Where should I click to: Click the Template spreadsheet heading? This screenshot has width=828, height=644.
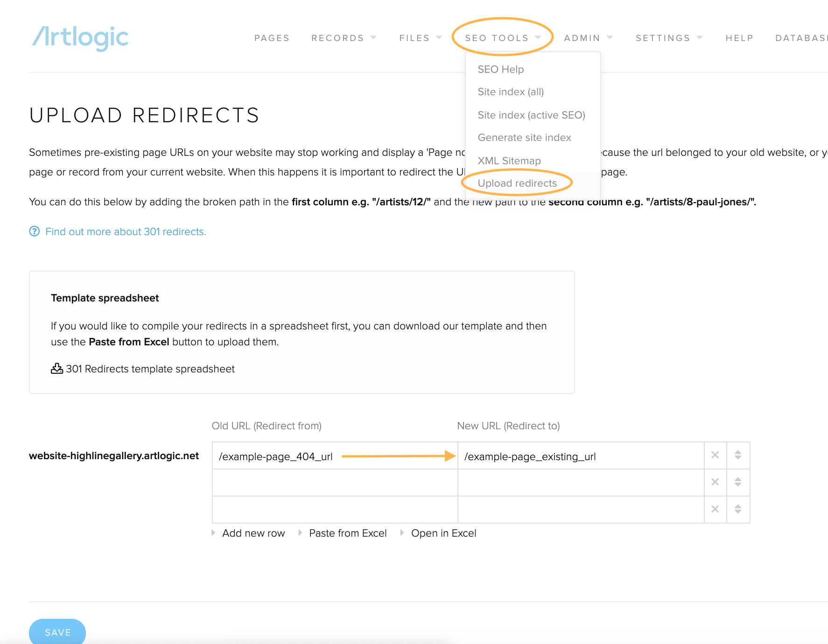(105, 298)
